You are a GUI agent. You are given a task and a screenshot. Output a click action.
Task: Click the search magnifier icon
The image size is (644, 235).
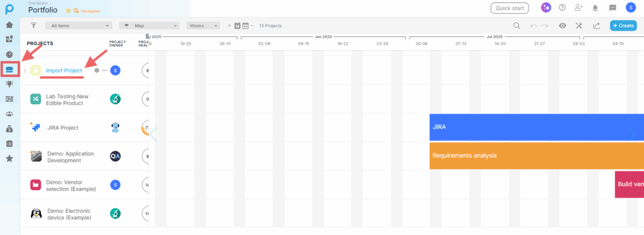517,25
